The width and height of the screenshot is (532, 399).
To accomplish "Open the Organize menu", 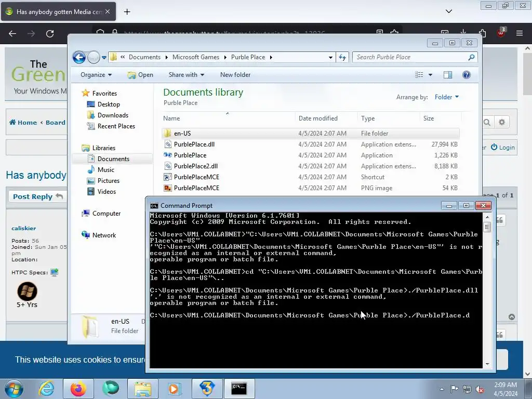I will 96,75.
